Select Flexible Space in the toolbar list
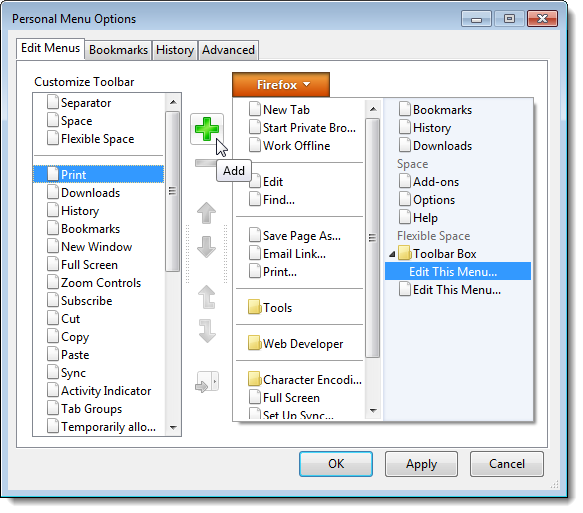 pyautogui.click(x=97, y=139)
